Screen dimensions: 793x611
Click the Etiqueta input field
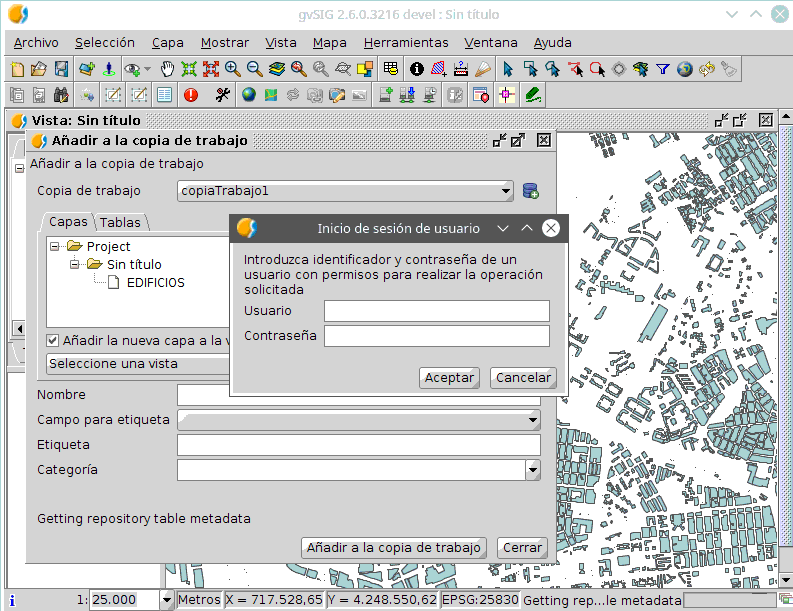359,445
